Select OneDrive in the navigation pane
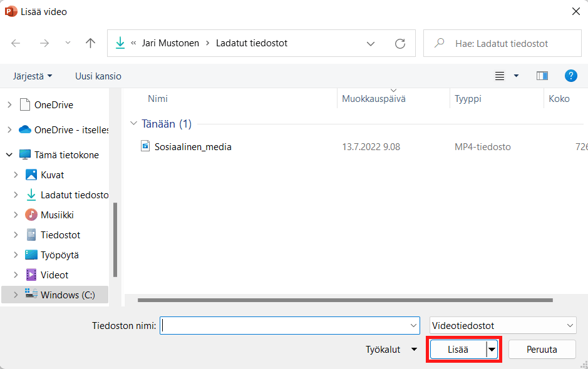 [54, 105]
